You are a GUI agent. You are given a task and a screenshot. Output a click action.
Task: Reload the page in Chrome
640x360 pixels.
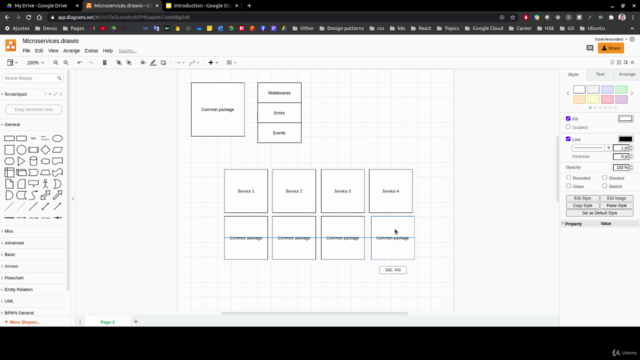coord(29,17)
